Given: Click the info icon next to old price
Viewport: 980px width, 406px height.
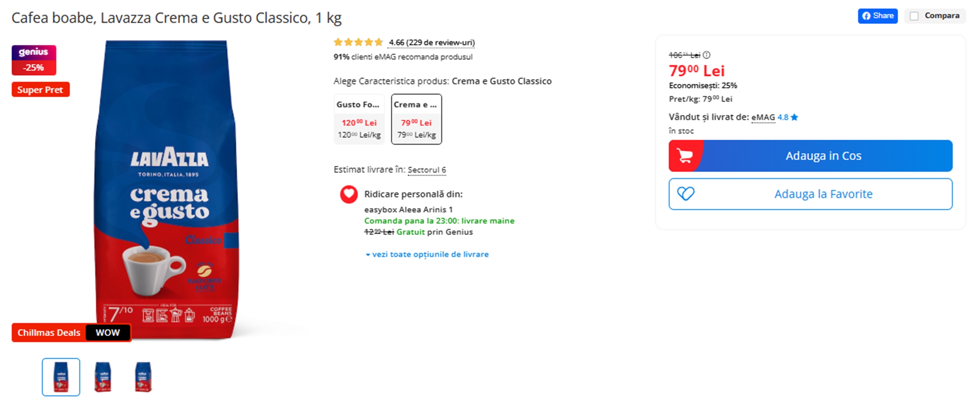Looking at the screenshot, I should click(x=706, y=55).
